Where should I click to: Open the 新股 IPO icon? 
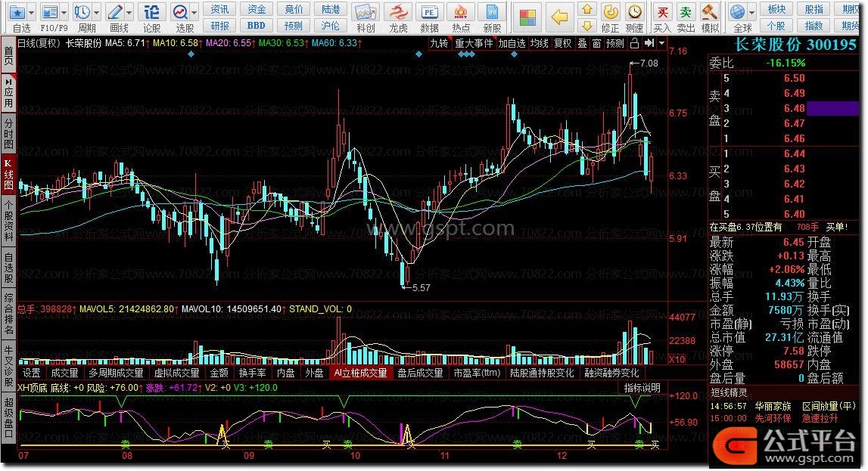pyautogui.click(x=492, y=12)
